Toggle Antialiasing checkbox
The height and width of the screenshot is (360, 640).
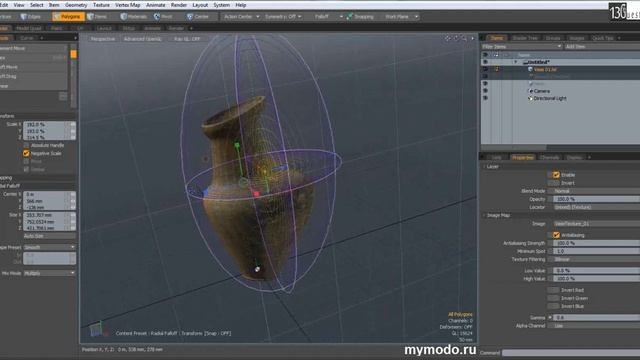click(x=556, y=235)
